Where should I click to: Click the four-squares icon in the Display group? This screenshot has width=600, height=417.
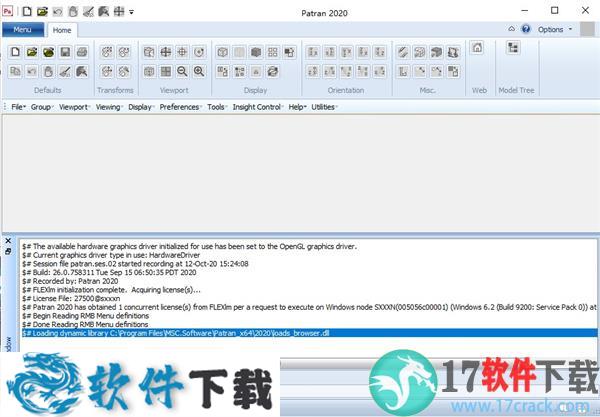[x=273, y=52]
